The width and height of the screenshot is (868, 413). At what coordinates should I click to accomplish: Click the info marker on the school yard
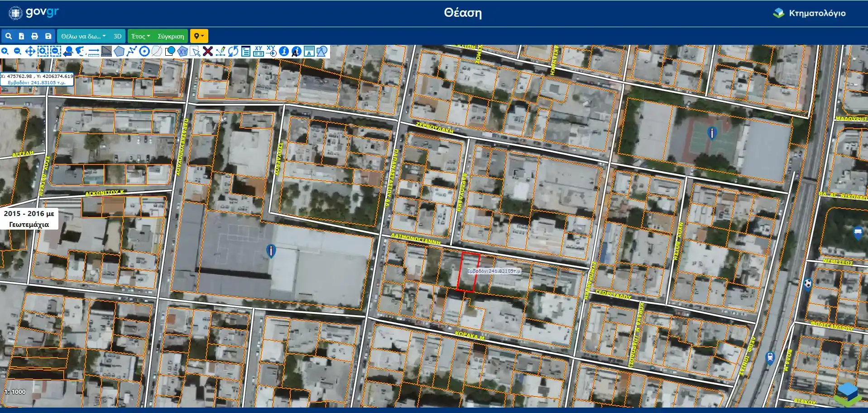271,251
